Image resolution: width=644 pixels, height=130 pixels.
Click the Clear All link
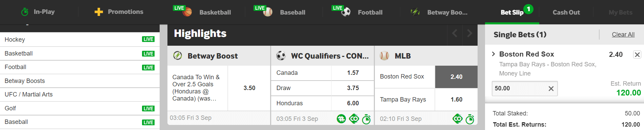(x=623, y=35)
